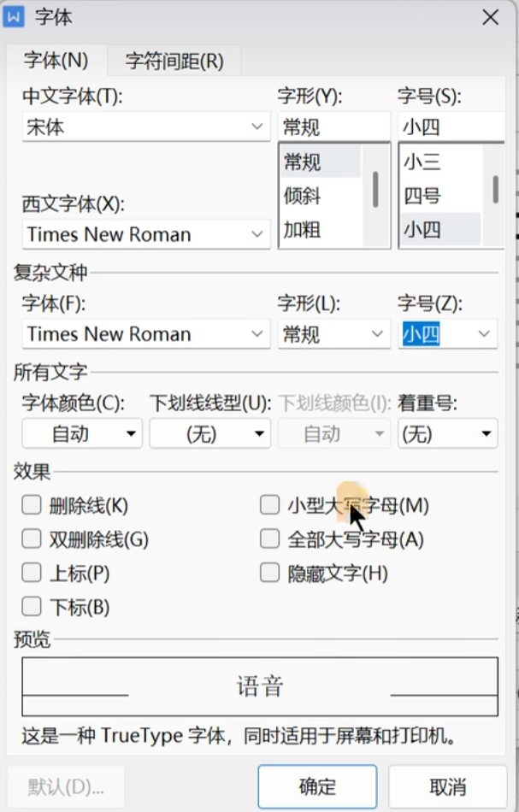Select 倾斜 in the 字形 list
The image size is (519, 812).
(320, 196)
